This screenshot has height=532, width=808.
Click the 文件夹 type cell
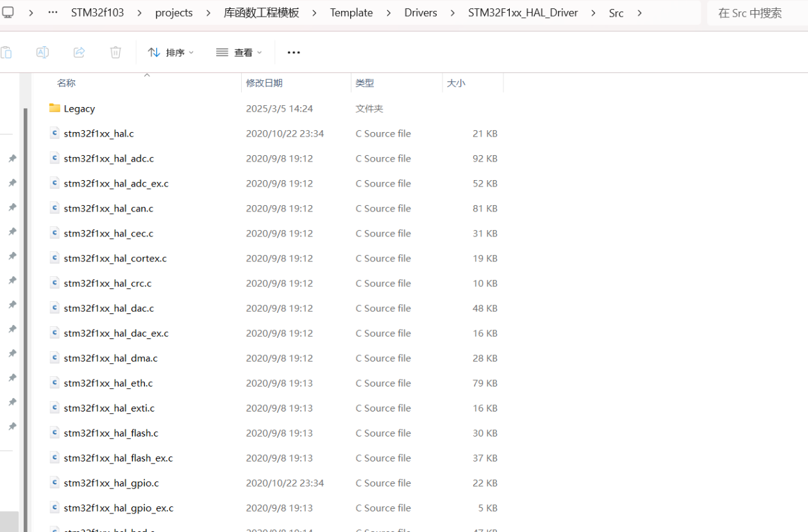[369, 108]
